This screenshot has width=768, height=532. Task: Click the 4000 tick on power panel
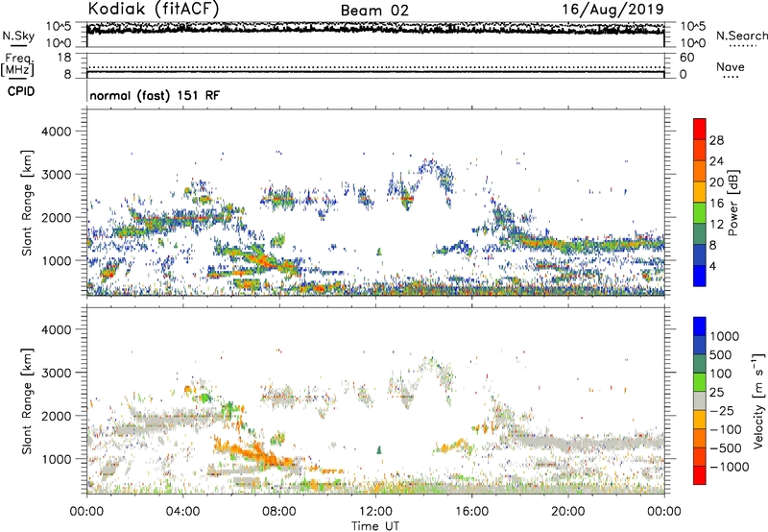pos(57,132)
